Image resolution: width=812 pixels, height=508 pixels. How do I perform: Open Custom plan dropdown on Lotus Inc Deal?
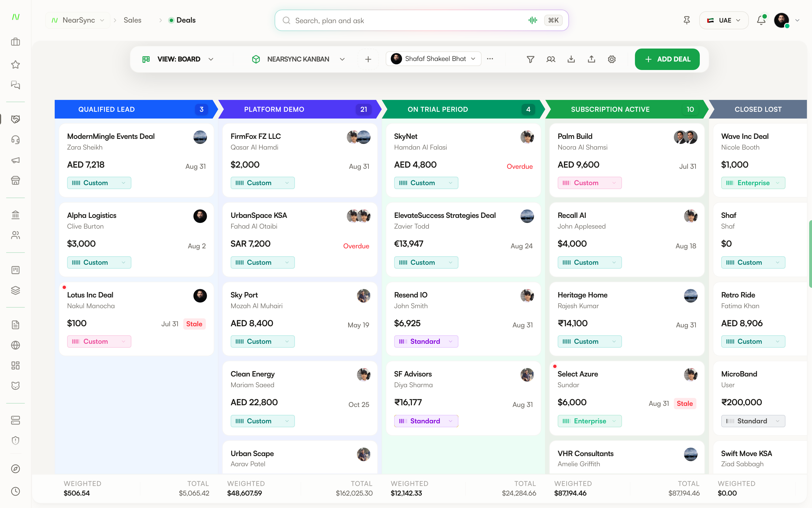click(x=99, y=341)
